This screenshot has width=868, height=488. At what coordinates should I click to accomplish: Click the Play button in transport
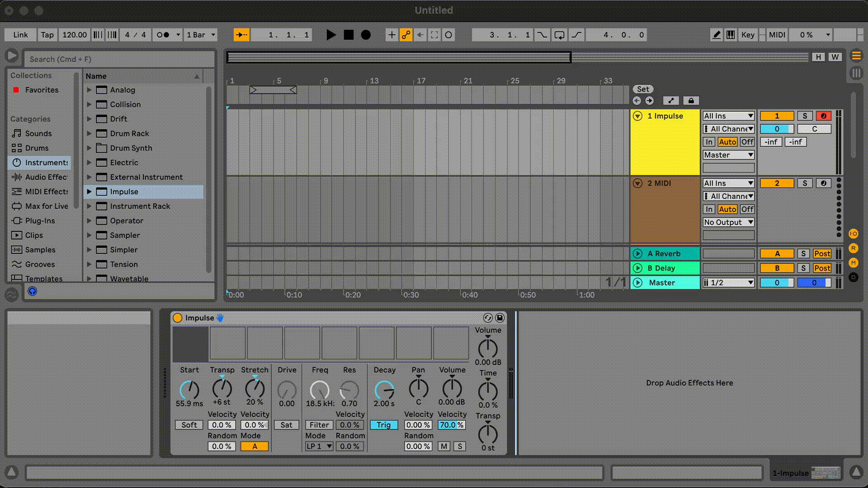(x=331, y=35)
